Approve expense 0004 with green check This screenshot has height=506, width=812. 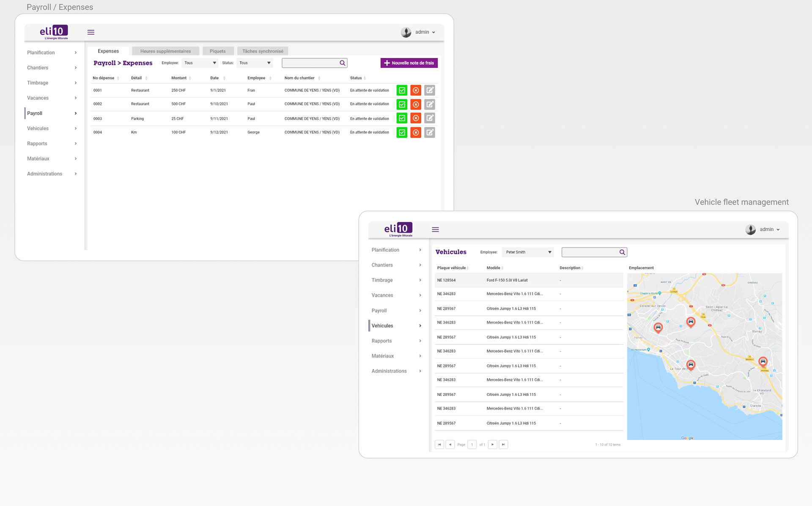click(x=402, y=132)
